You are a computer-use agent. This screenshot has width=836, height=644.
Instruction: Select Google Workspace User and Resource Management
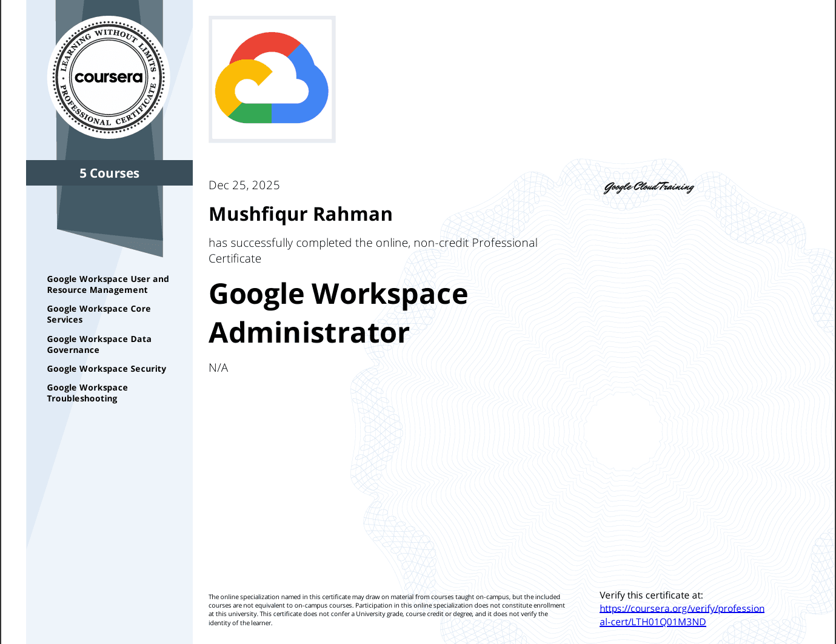pyautogui.click(x=108, y=284)
